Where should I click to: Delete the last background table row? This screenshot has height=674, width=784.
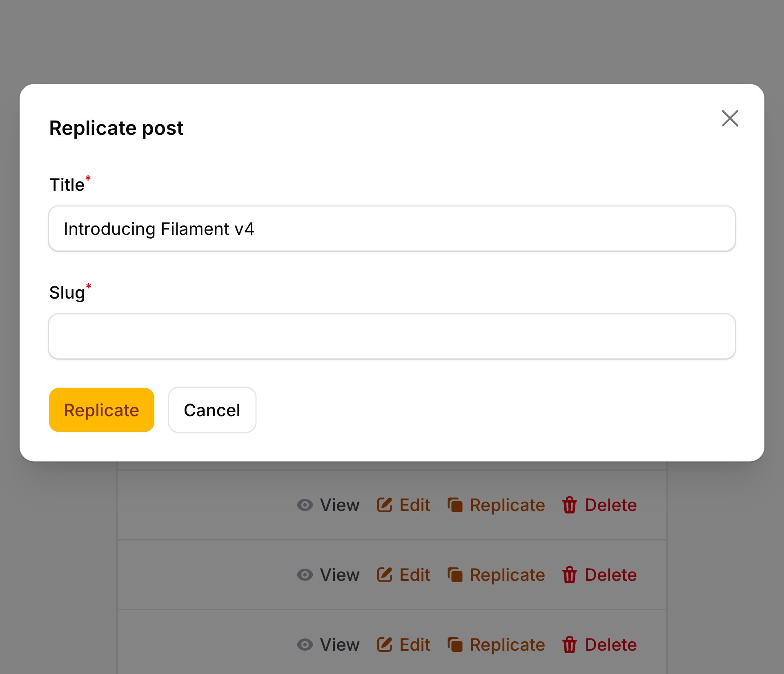[599, 645]
